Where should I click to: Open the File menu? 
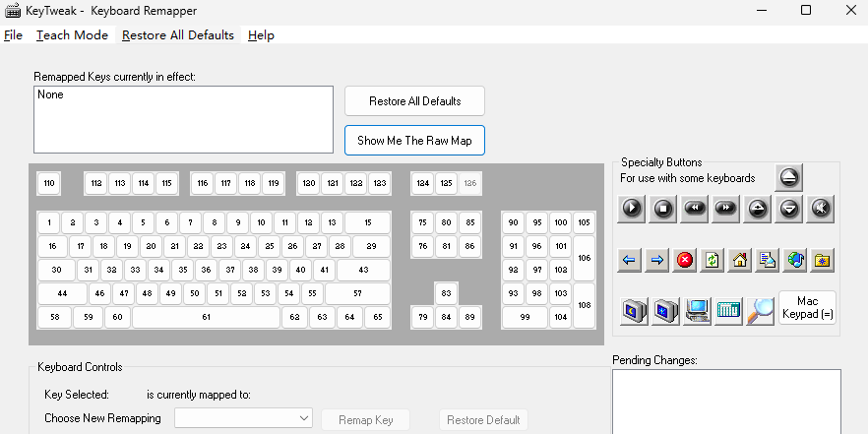point(14,34)
